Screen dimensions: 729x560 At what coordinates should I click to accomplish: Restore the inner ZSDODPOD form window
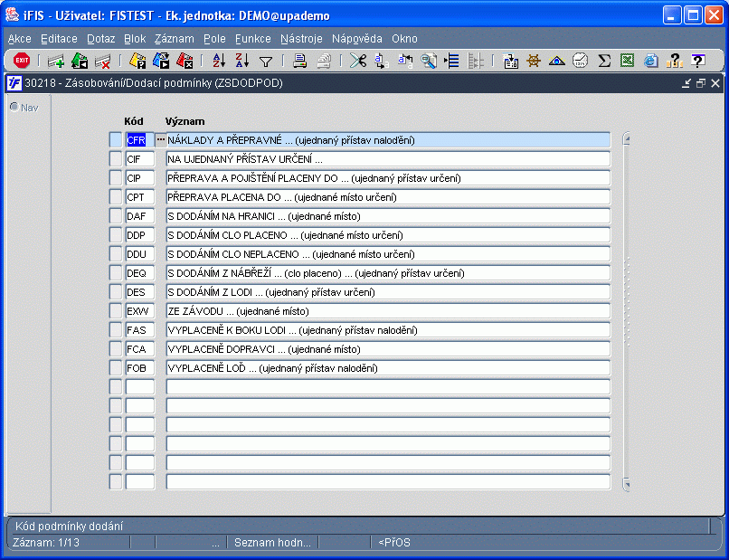click(701, 83)
